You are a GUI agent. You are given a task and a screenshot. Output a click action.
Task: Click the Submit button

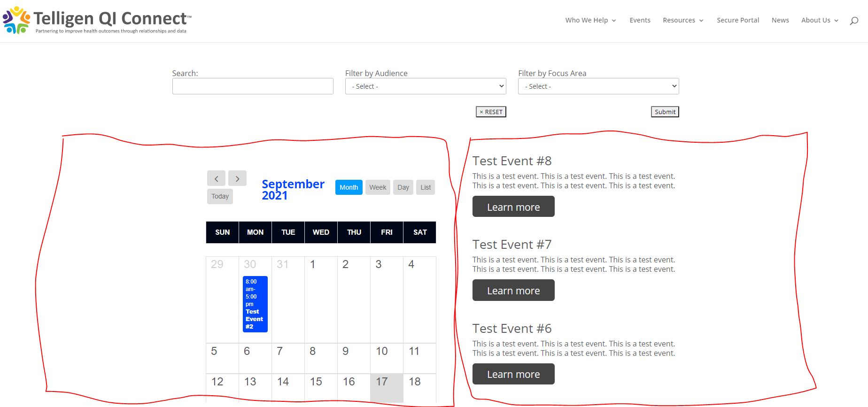665,112
